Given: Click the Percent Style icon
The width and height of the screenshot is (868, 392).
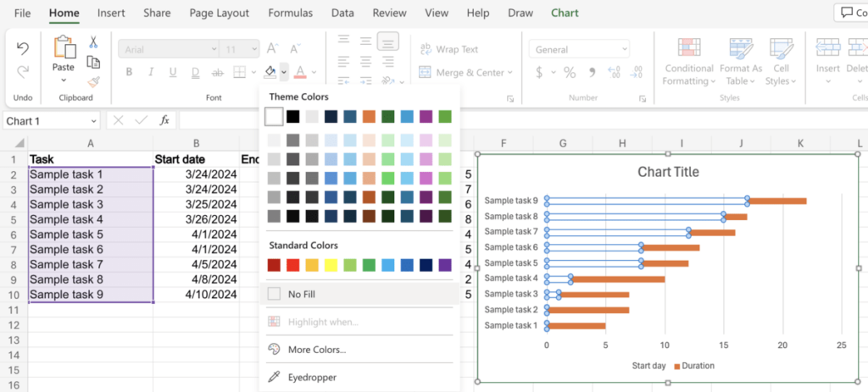Looking at the screenshot, I should [x=570, y=73].
